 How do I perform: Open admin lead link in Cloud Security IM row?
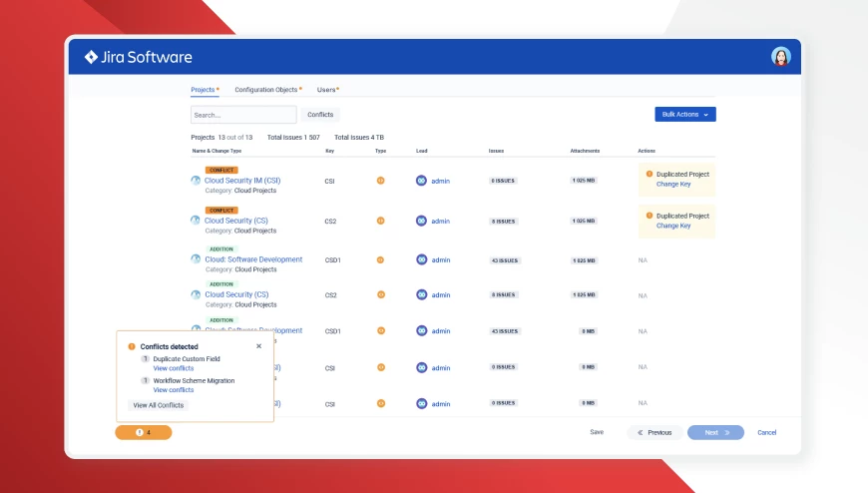[x=441, y=182]
